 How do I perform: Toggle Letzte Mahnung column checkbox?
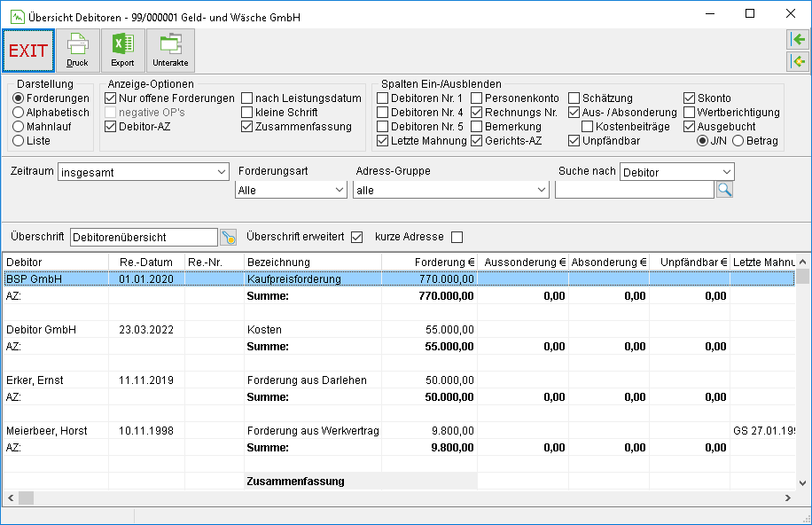coord(383,140)
